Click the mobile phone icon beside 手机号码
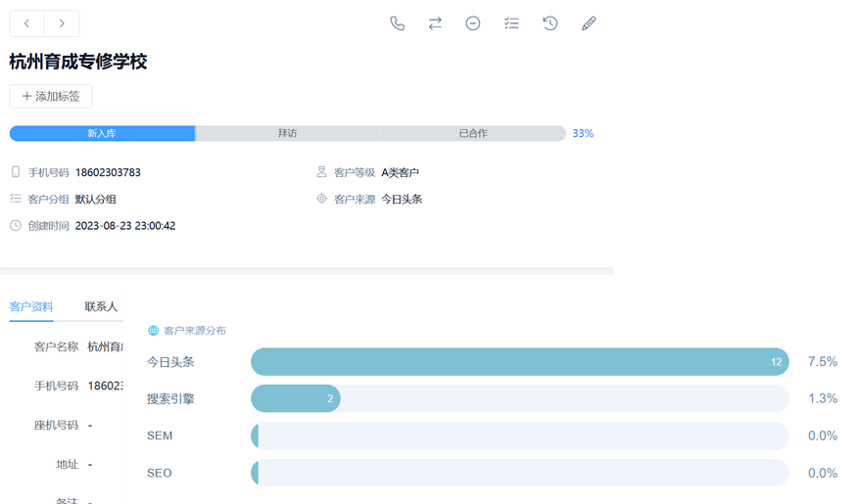Screen dimensions: 858x504 point(16,172)
